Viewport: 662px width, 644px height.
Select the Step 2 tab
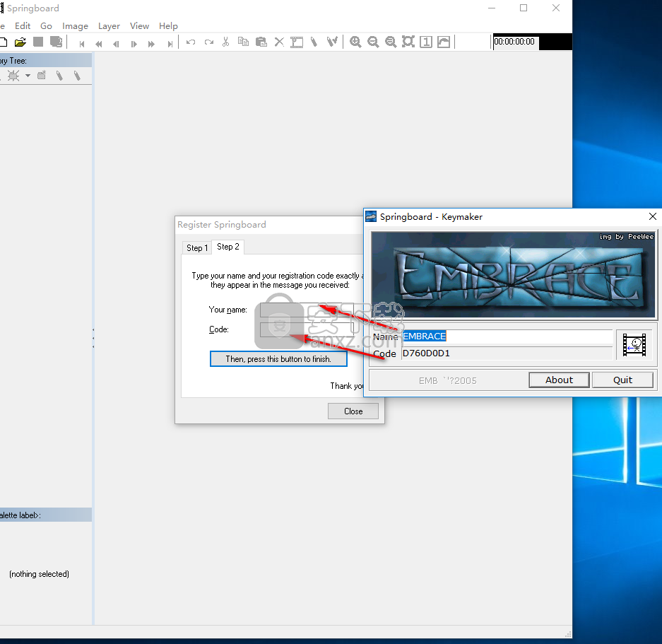coord(228,247)
